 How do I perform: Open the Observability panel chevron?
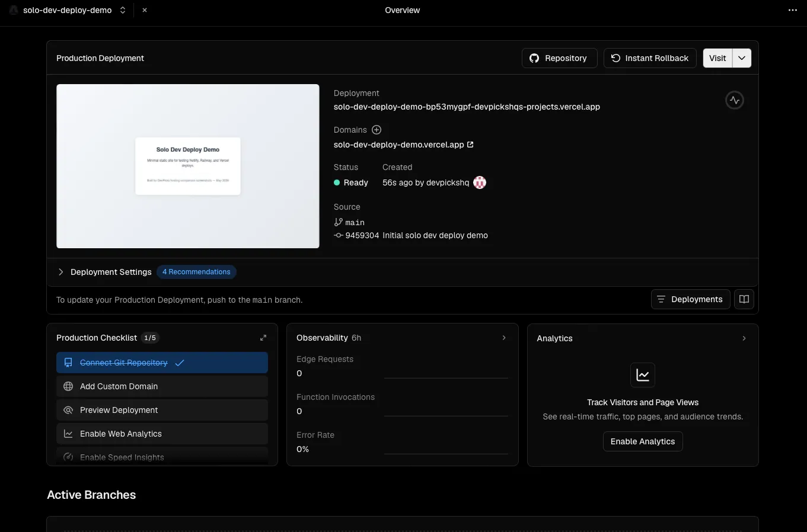coord(504,338)
